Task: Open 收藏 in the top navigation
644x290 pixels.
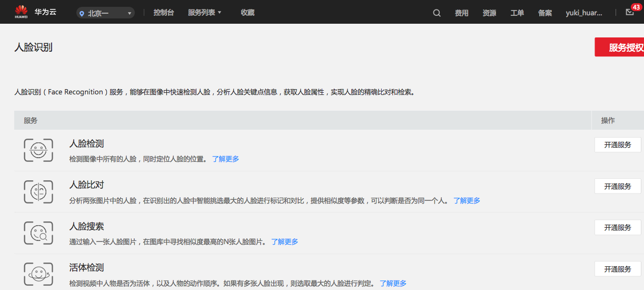Action: (x=247, y=13)
